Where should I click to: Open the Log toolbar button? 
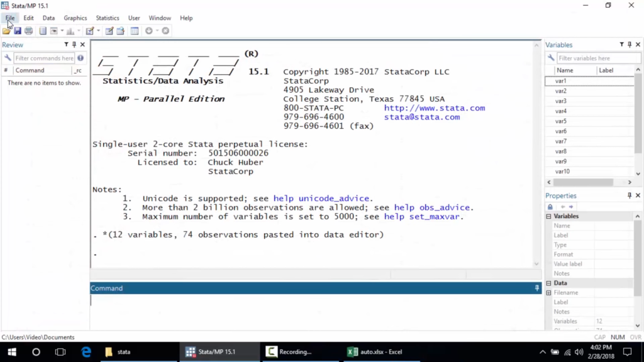click(43, 31)
